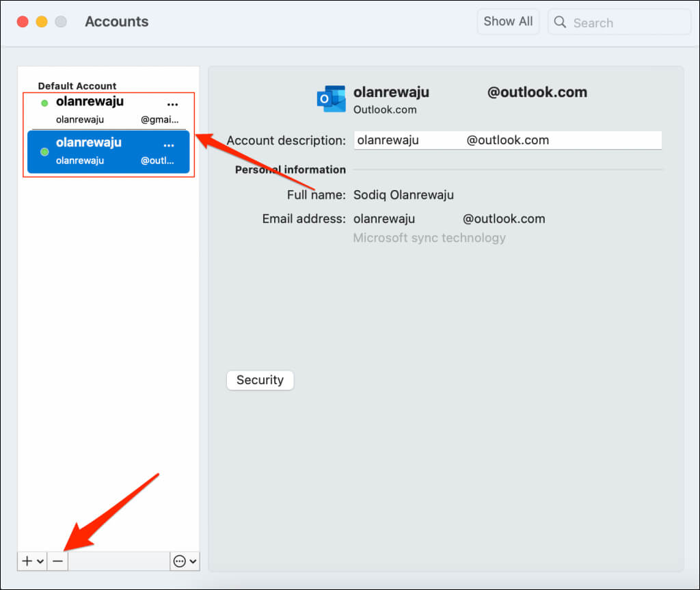Open the Security button settings

260,380
